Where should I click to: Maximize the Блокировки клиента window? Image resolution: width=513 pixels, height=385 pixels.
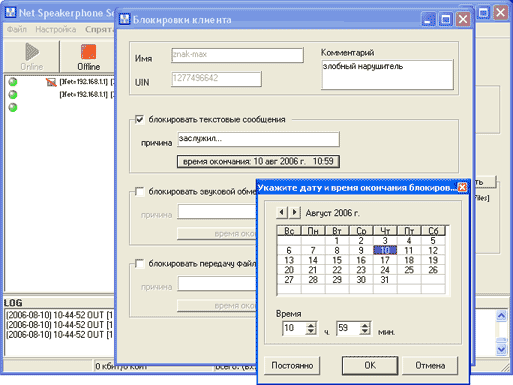(x=446, y=19)
